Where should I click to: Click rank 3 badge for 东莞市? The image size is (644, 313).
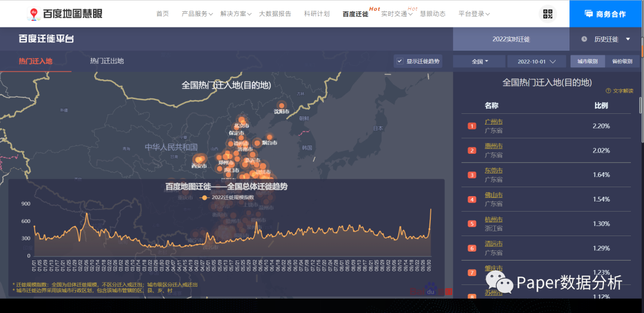[472, 175]
